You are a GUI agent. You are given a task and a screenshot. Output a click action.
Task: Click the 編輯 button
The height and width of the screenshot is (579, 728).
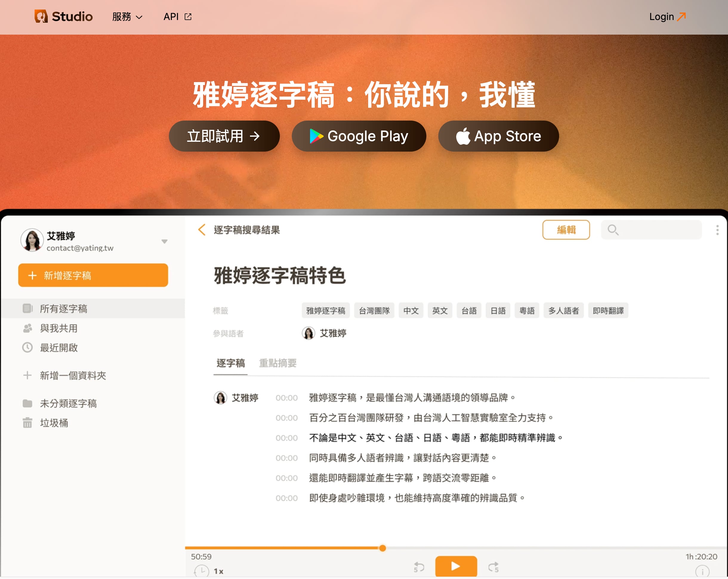[566, 230]
